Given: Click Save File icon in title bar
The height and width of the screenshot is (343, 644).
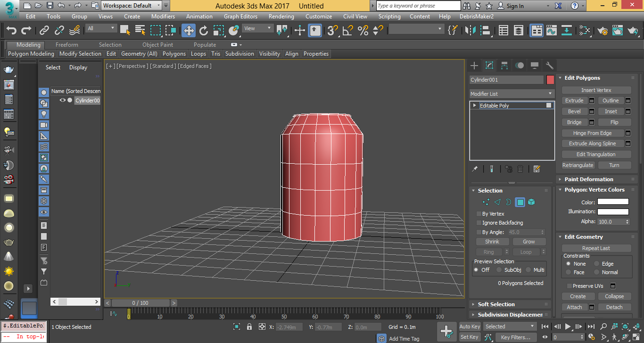Looking at the screenshot, I should click(50, 6).
